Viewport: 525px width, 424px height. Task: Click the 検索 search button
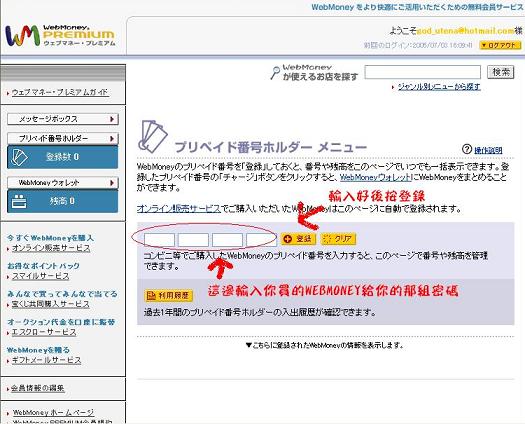pos(501,72)
